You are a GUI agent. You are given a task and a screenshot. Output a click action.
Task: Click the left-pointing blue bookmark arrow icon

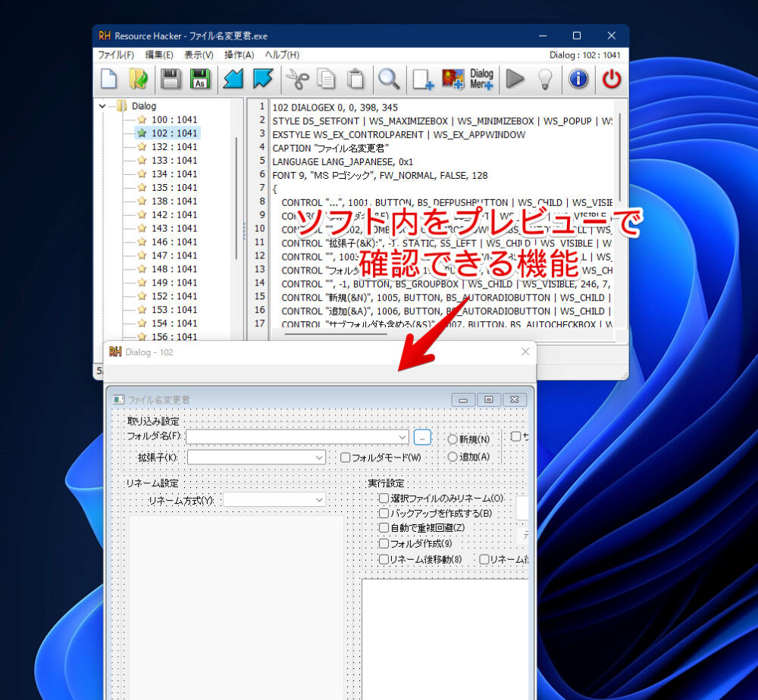[233, 79]
